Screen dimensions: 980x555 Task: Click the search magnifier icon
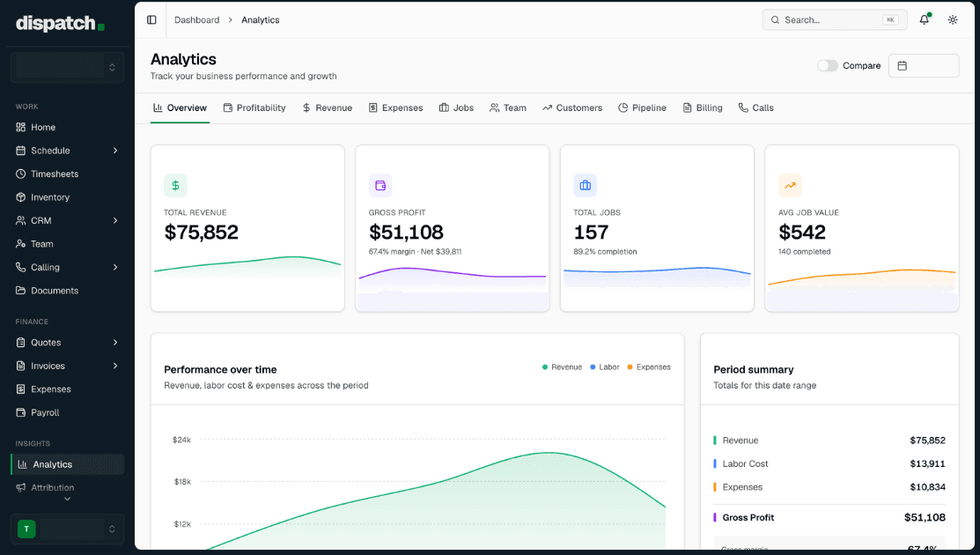coord(775,20)
